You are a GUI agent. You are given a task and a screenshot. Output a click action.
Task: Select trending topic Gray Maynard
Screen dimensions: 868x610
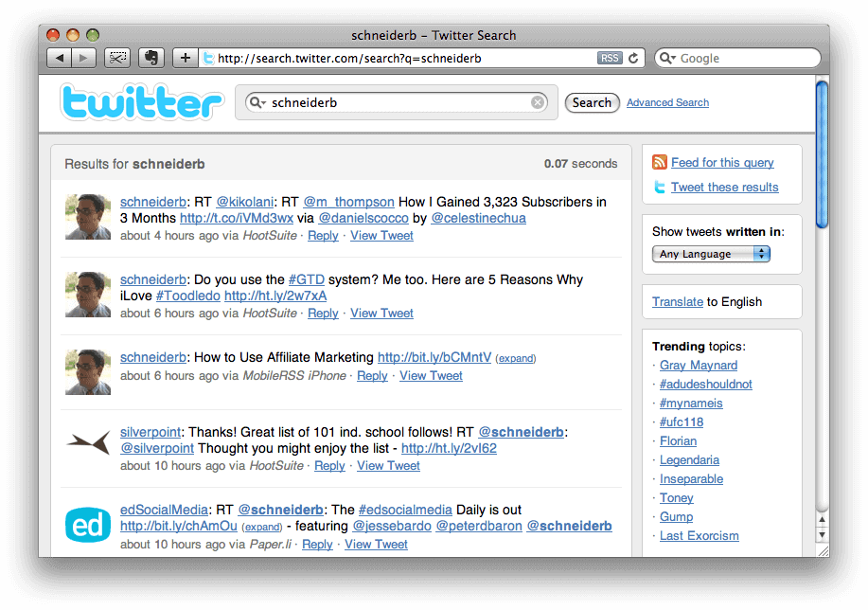coord(699,365)
